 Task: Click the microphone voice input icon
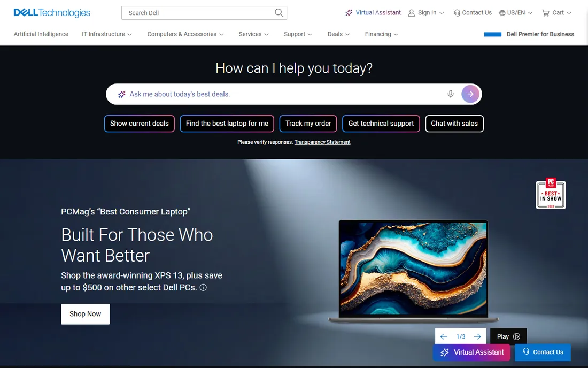451,94
